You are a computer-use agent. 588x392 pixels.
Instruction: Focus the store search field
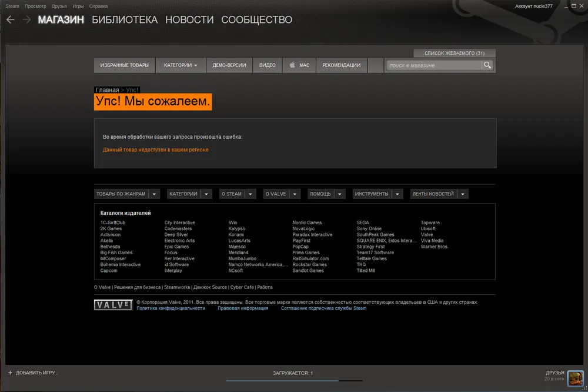434,65
